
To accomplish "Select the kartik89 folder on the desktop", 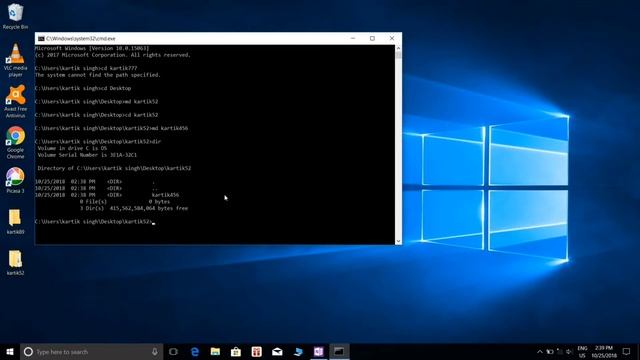I will pos(16,222).
